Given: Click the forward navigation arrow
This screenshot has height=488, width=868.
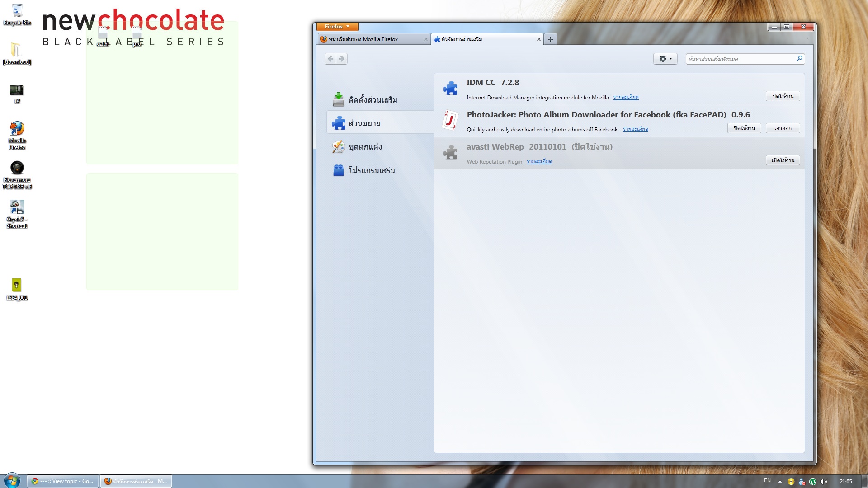Looking at the screenshot, I should click(x=342, y=59).
